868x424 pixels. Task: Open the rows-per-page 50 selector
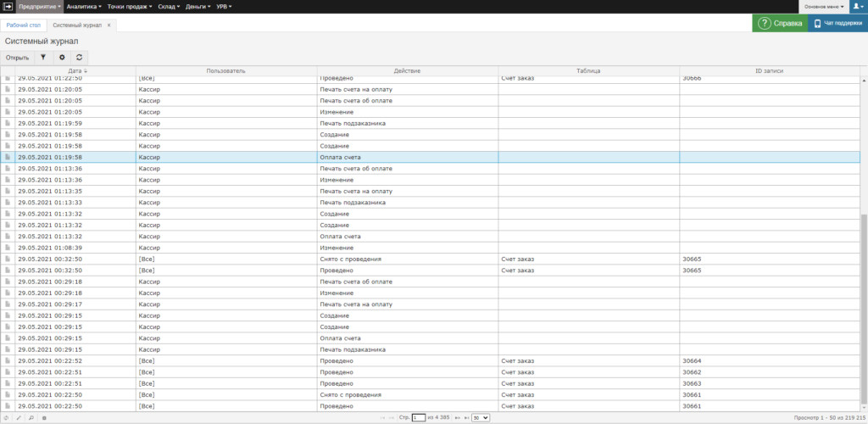[481, 418]
